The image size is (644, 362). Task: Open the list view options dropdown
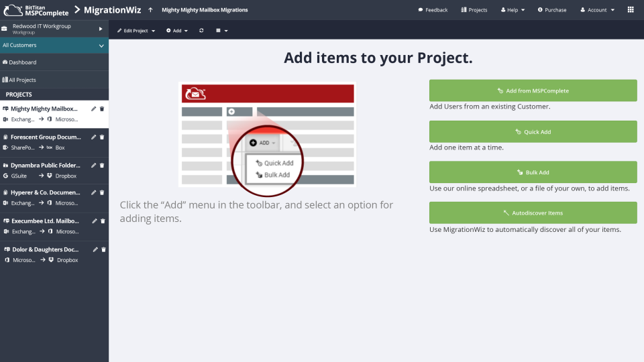(221, 31)
